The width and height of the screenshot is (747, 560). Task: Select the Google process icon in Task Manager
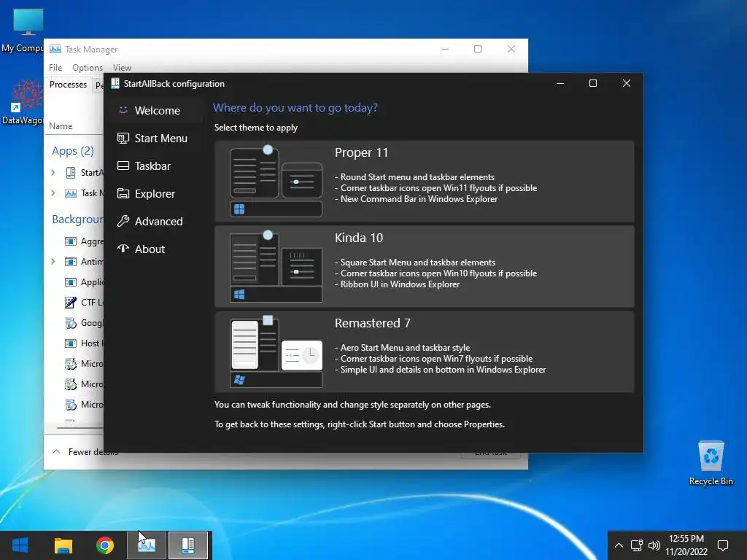pos(71,323)
